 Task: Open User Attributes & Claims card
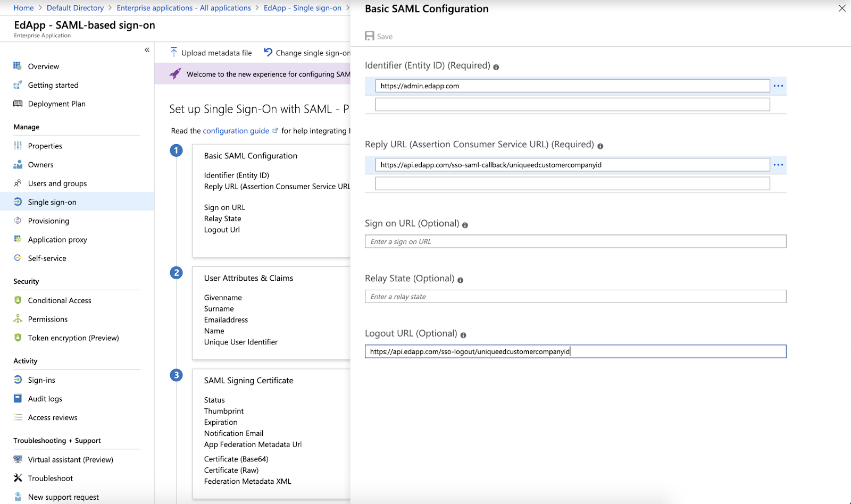point(271,313)
